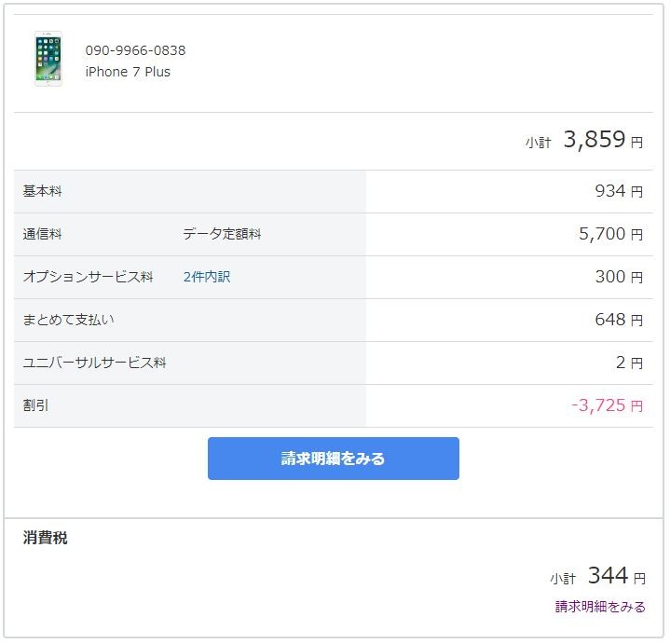Click the 648 円 まとめて支払い amount

click(619, 320)
